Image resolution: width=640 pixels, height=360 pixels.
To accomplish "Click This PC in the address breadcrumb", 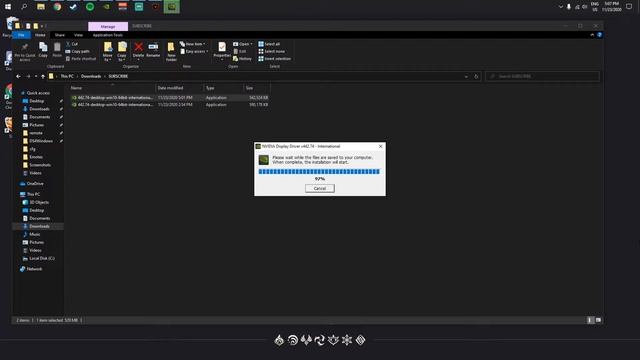I will pyautogui.click(x=67, y=76).
